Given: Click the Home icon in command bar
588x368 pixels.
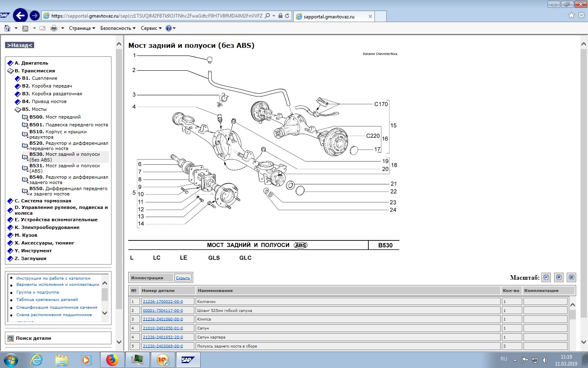Looking at the screenshot, I should (x=7, y=28).
